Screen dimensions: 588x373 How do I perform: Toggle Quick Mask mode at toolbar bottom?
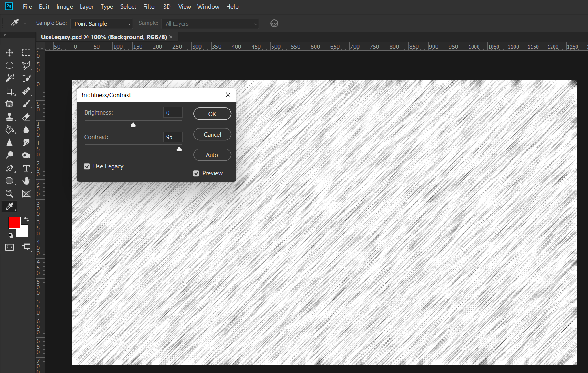pyautogui.click(x=9, y=247)
